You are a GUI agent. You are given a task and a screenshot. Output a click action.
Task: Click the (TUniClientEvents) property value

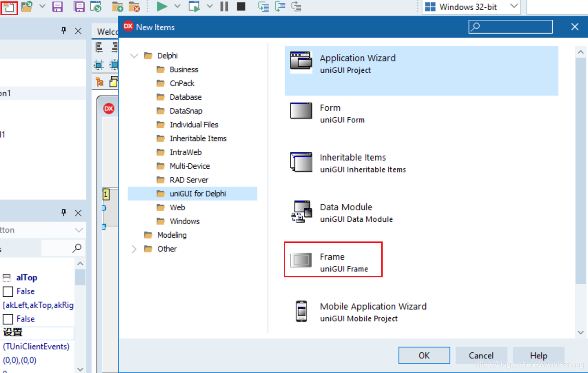36,346
